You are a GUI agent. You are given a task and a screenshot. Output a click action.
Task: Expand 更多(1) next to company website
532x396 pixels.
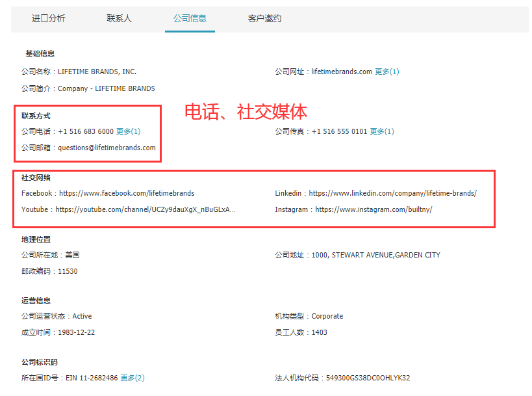pos(386,72)
